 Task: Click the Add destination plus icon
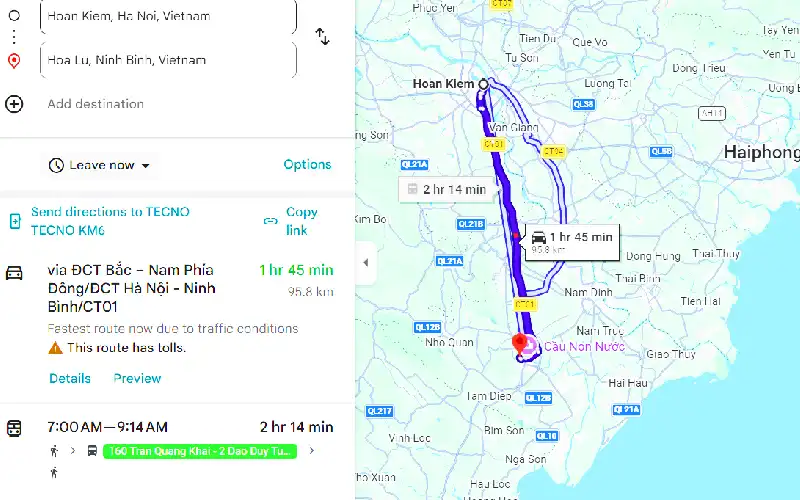[x=14, y=104]
